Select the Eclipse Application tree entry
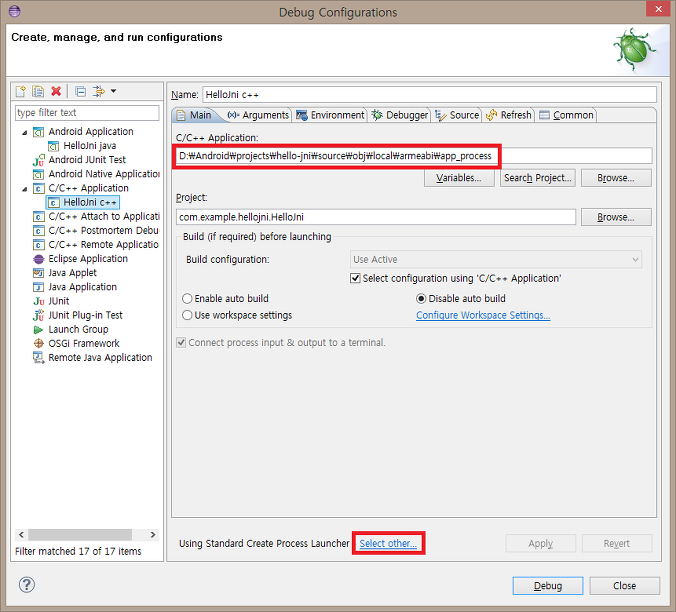Screen dimensions: 676x612 (x=88, y=259)
